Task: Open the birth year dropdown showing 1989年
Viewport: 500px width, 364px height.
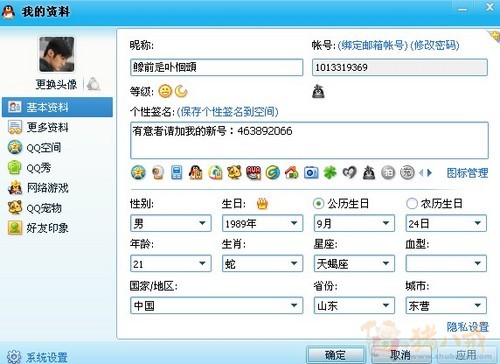Action: pyautogui.click(x=262, y=223)
